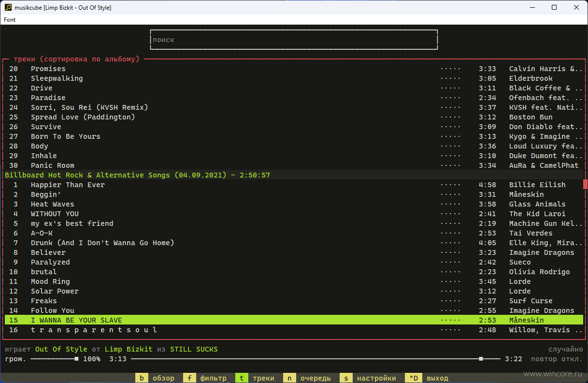Click artist Billie Eilish
Viewport: 588px width, 383px height.
click(x=537, y=185)
